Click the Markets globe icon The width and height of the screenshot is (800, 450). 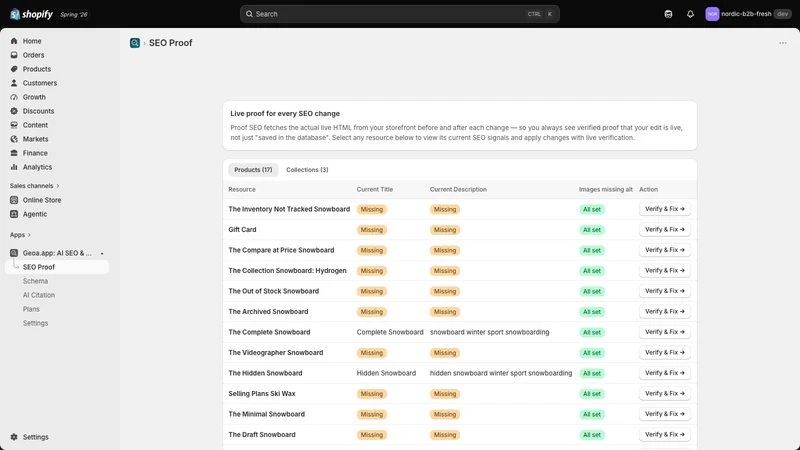click(14, 139)
